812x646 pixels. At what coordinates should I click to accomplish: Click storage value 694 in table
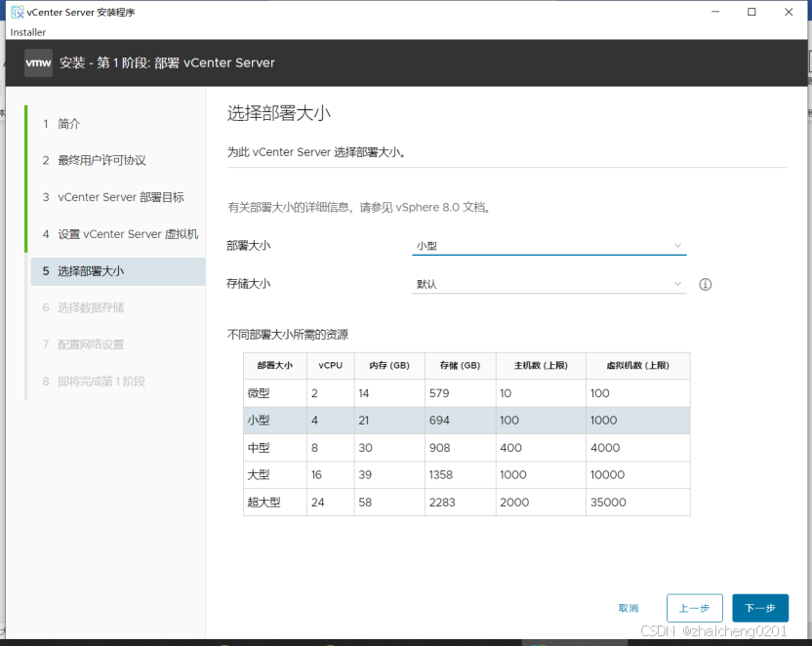coord(439,421)
